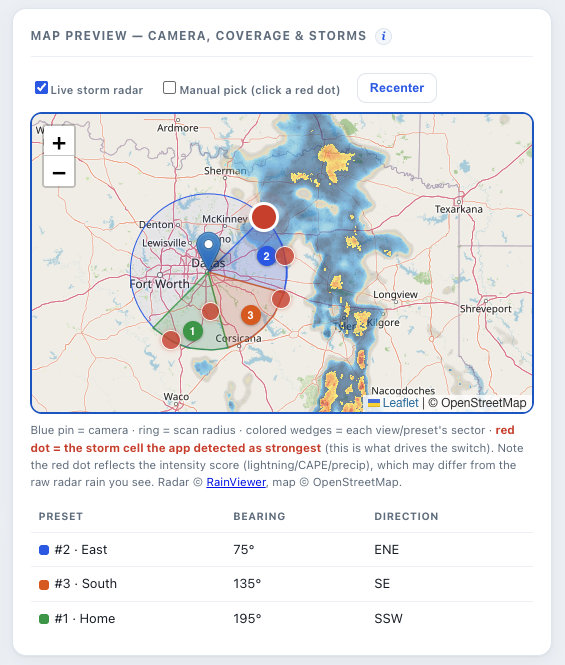565x665 pixels.
Task: Click the Fort Worth label on the map
Action: (159, 284)
